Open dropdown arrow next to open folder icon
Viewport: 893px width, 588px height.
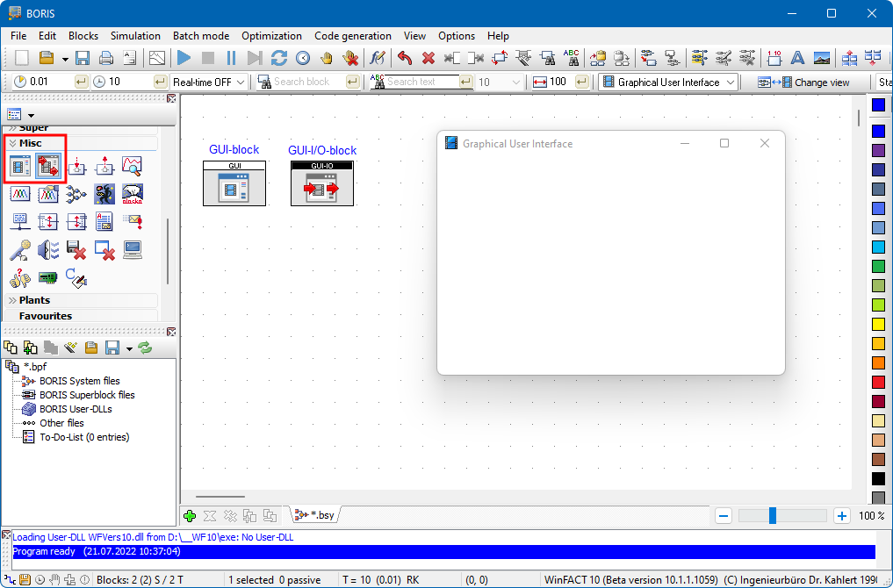[x=65, y=59]
